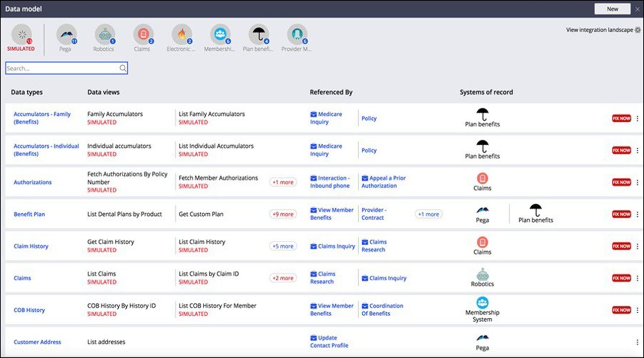Select the Robotics system filter icon

(104, 35)
